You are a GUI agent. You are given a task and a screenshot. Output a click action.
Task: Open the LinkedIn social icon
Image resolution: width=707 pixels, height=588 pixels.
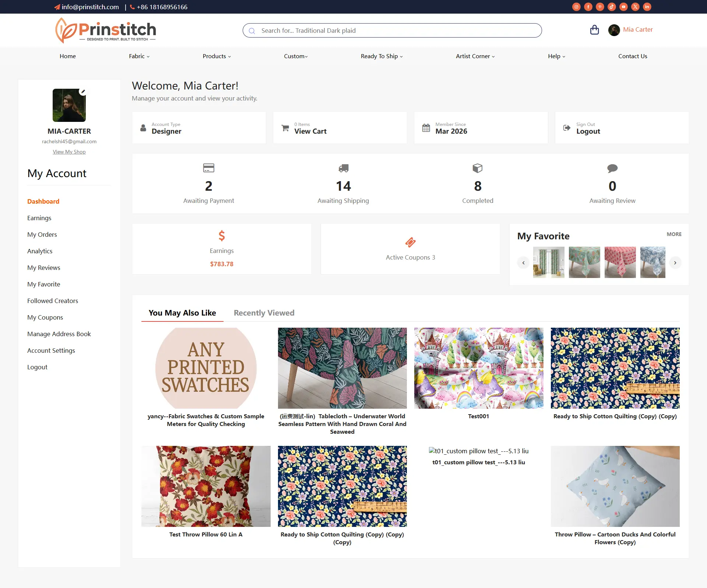click(647, 7)
